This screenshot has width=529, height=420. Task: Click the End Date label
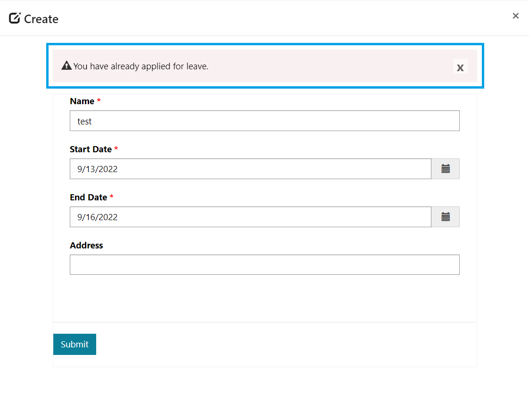[89, 198]
